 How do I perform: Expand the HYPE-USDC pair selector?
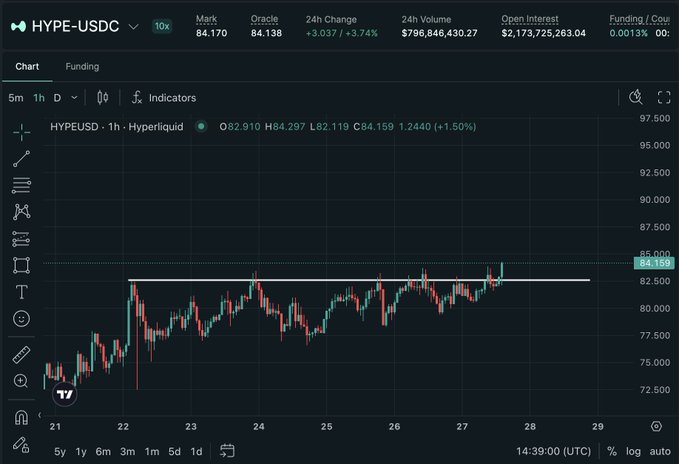[x=133, y=27]
